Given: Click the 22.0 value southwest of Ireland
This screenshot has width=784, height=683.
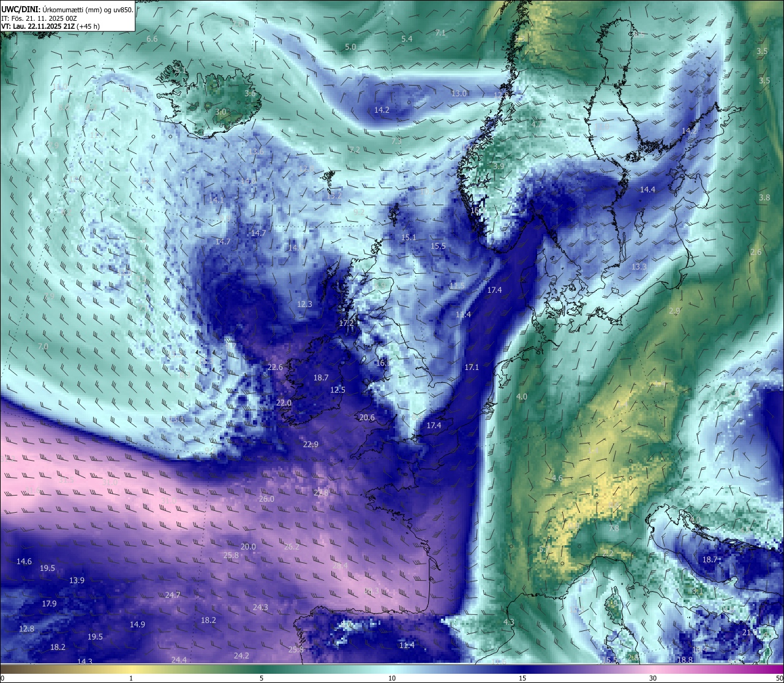Looking at the screenshot, I should [x=284, y=402].
